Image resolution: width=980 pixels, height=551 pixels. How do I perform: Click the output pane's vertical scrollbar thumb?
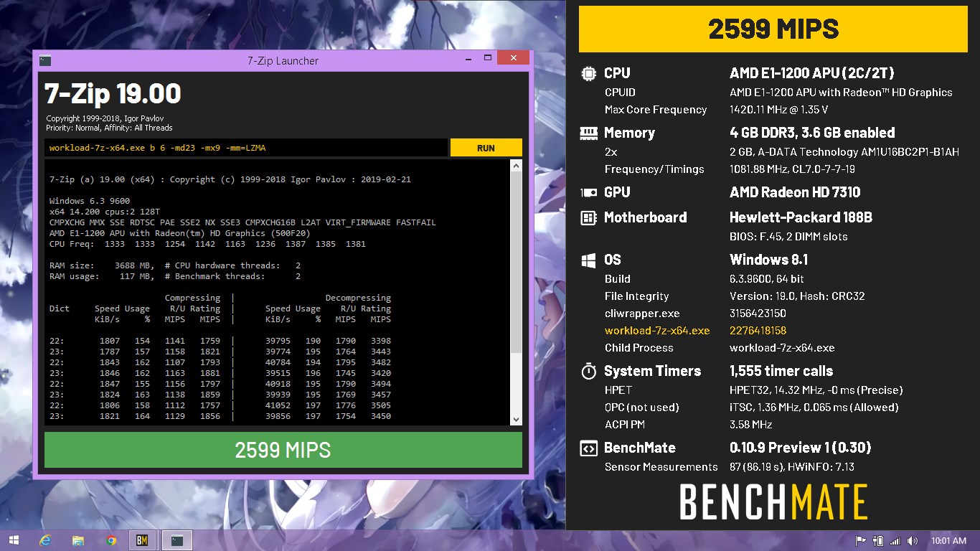click(516, 262)
